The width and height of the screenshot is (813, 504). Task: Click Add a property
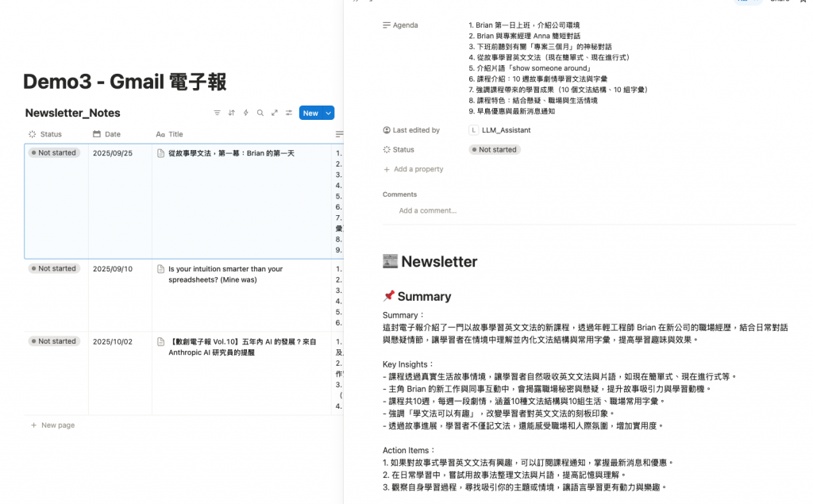(x=418, y=169)
